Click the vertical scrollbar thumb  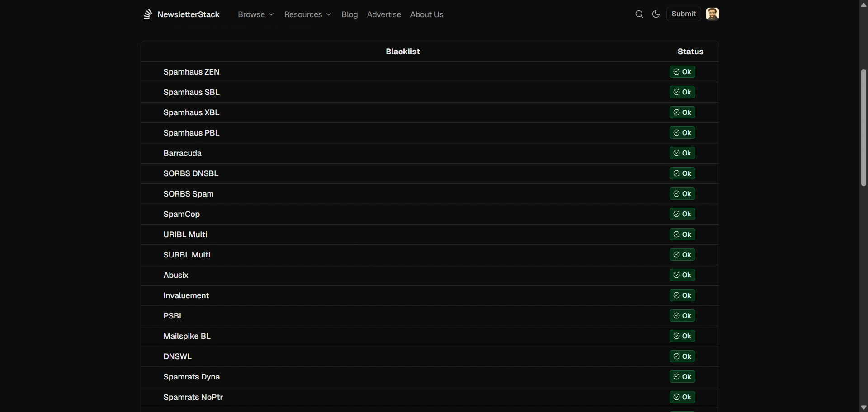point(863,128)
